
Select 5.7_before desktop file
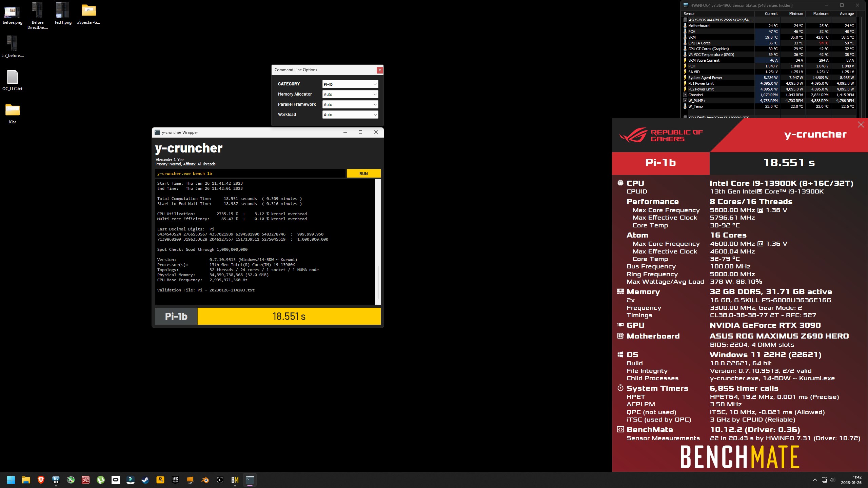click(13, 46)
